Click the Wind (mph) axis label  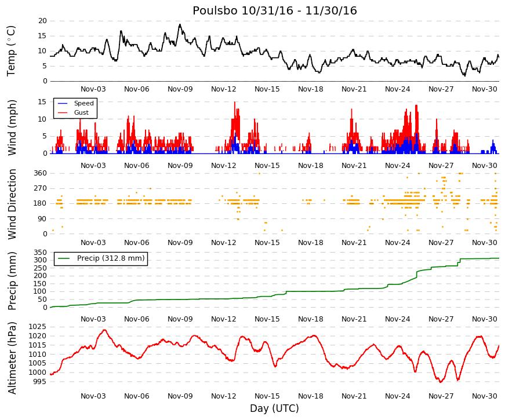[x=12, y=128]
